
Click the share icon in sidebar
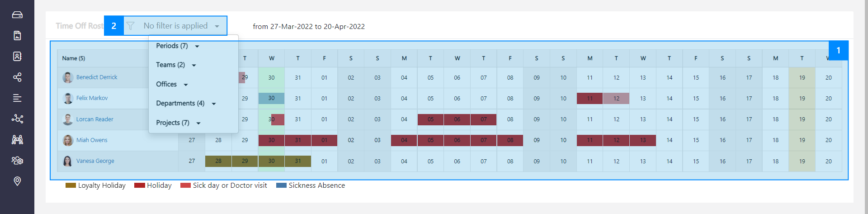[x=17, y=77]
